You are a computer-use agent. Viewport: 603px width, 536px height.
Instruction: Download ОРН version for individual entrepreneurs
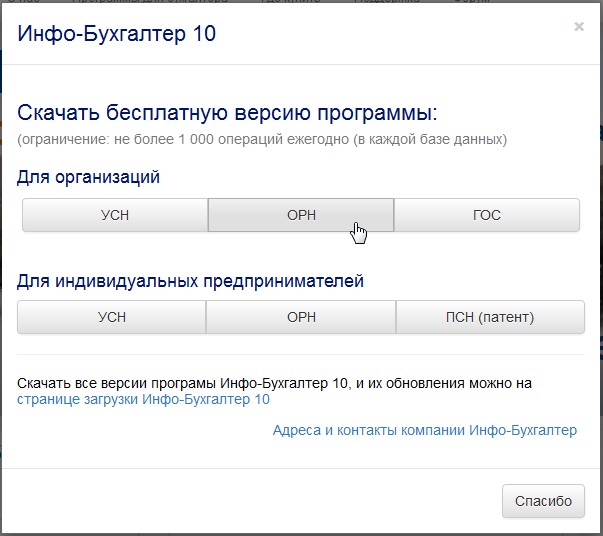pos(301,317)
